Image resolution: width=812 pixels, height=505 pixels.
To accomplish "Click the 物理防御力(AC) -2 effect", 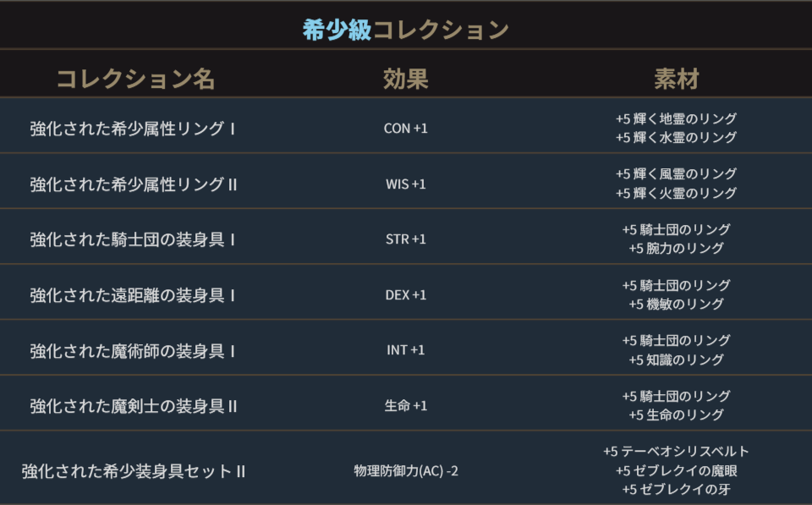I will pos(405,470).
